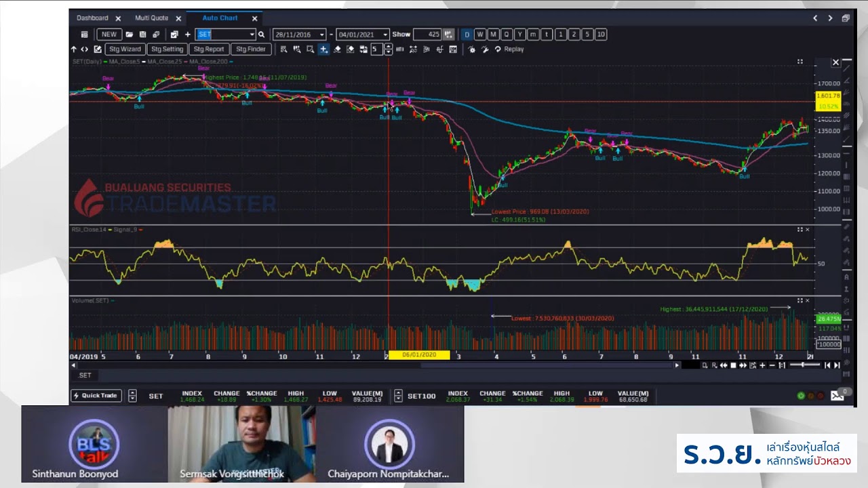Switch to the M monthly timeframe
The image size is (868, 488).
pos(493,35)
